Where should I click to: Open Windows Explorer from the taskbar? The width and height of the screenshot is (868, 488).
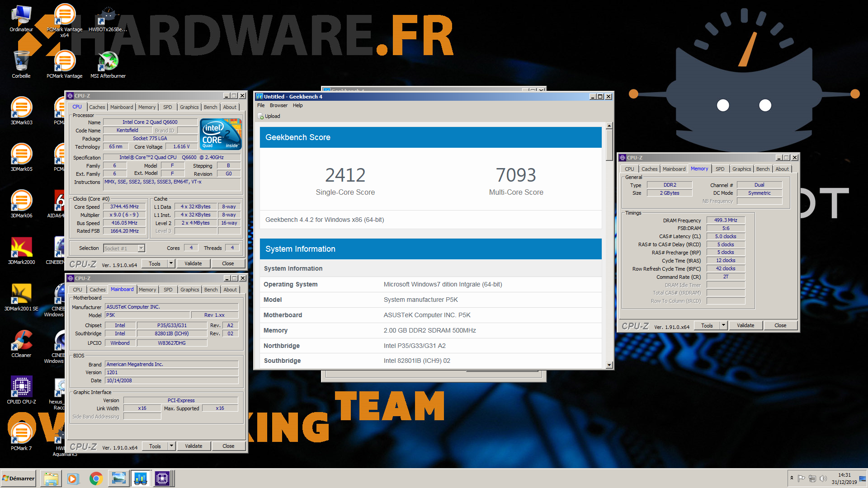click(x=51, y=479)
